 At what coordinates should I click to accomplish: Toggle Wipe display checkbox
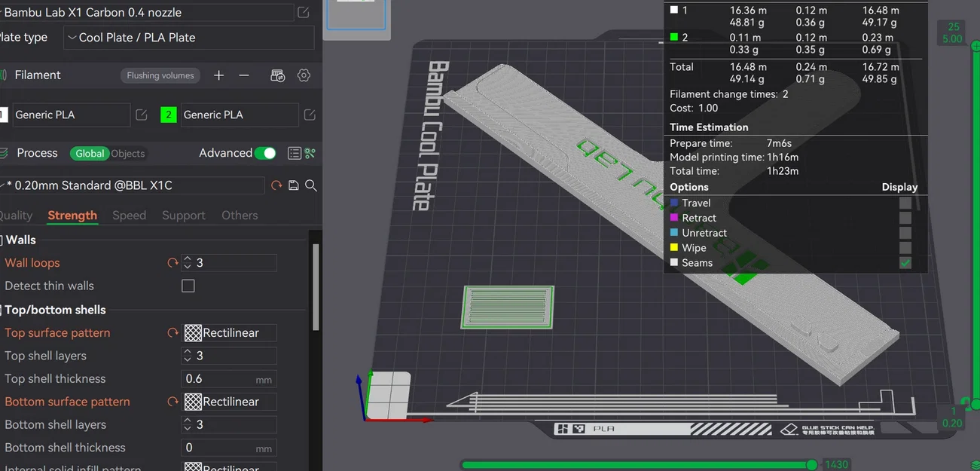click(905, 248)
